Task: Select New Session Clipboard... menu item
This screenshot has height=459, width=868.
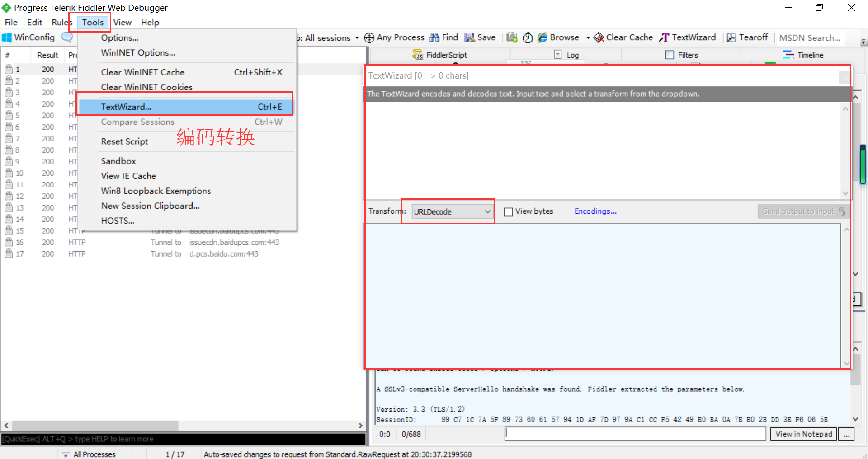Action: coord(187,206)
